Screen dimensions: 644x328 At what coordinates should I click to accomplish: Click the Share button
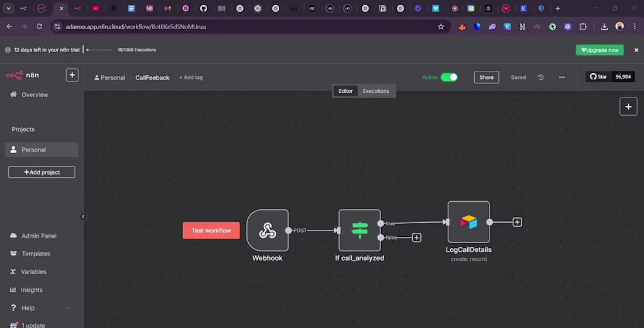487,77
